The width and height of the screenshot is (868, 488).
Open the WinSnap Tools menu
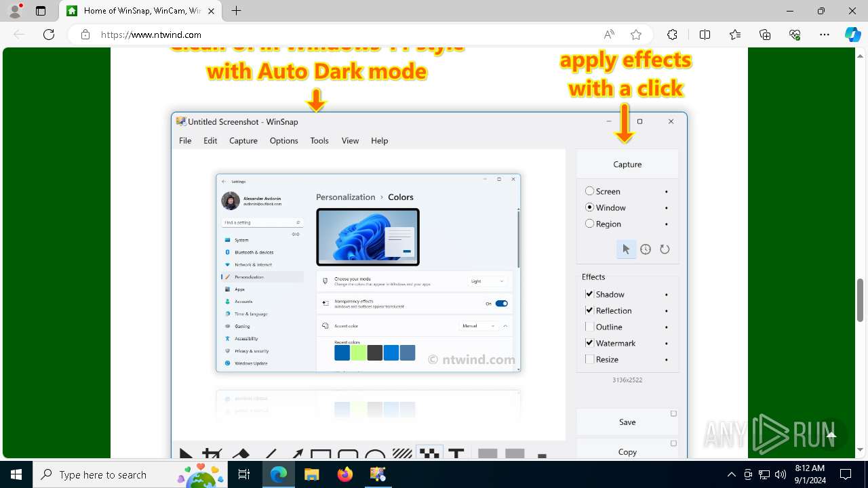(x=319, y=140)
